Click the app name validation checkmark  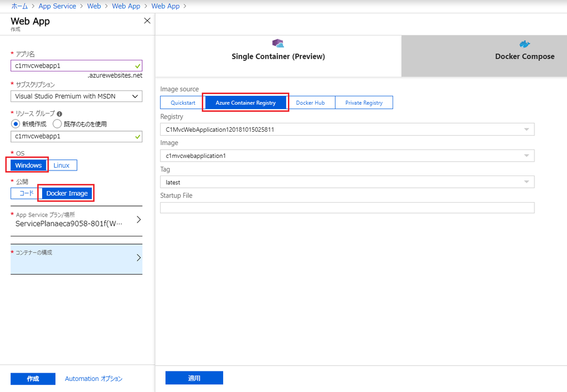[x=137, y=66]
